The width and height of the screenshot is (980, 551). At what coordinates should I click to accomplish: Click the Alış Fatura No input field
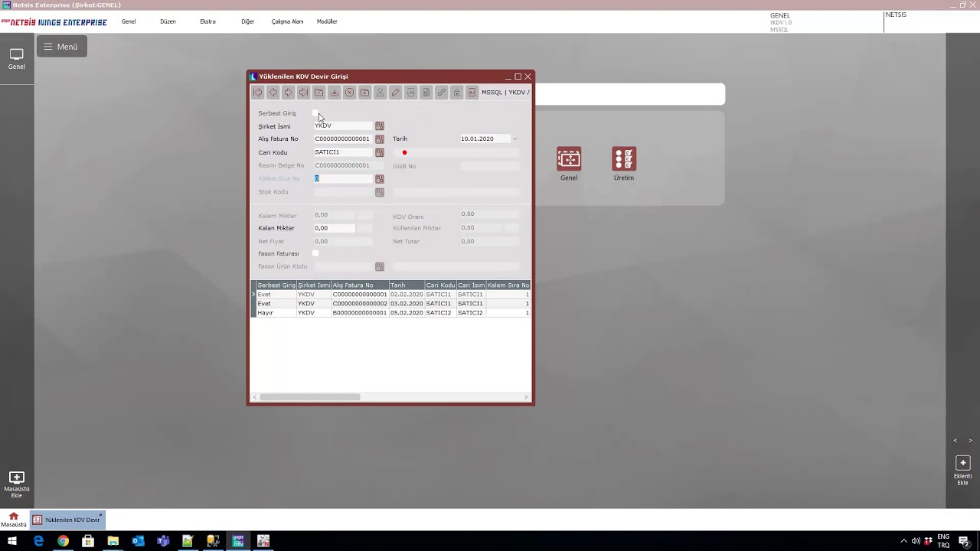(x=343, y=139)
